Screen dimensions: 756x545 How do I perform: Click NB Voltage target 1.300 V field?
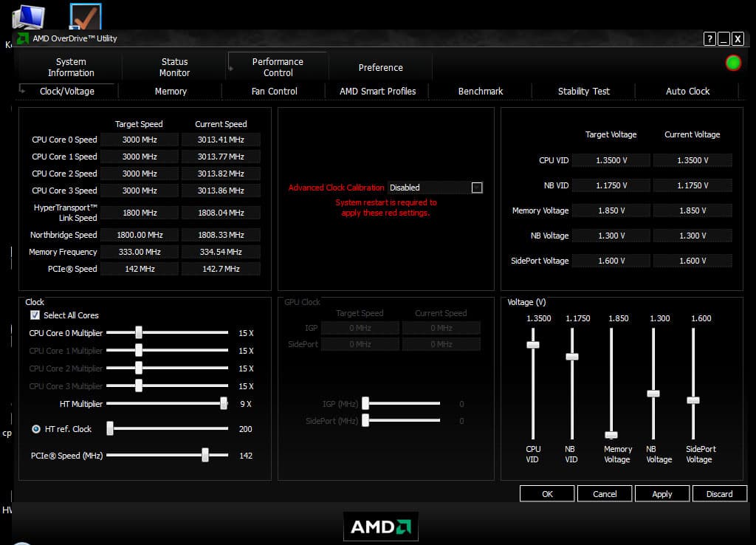[611, 236]
